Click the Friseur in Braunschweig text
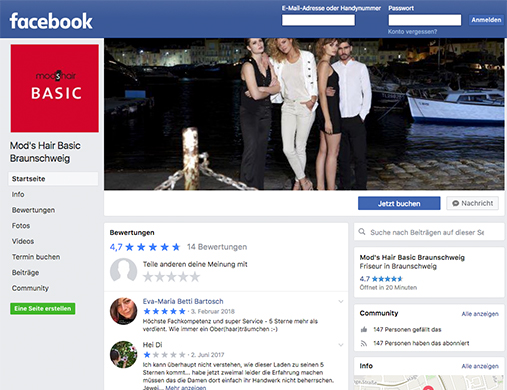This screenshot has height=390, width=507. [398, 266]
